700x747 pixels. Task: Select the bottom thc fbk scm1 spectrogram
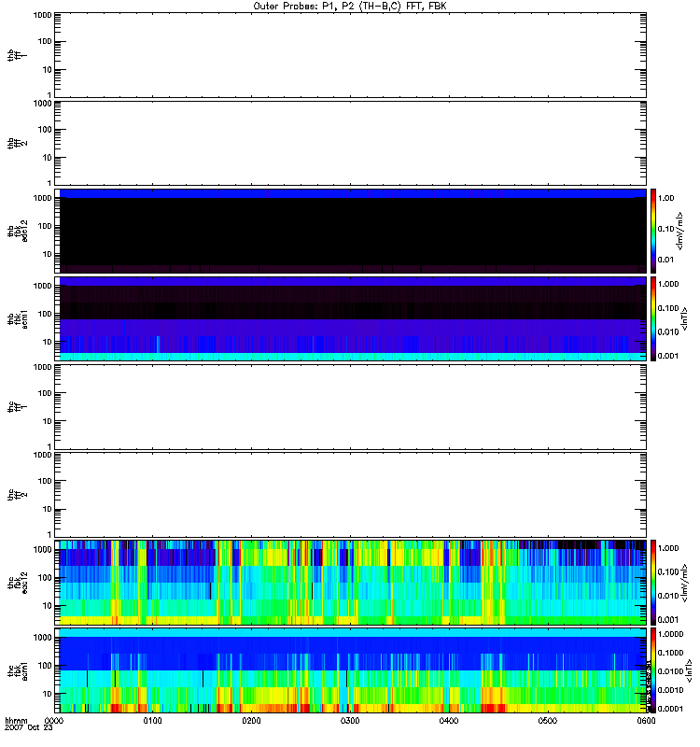351,669
